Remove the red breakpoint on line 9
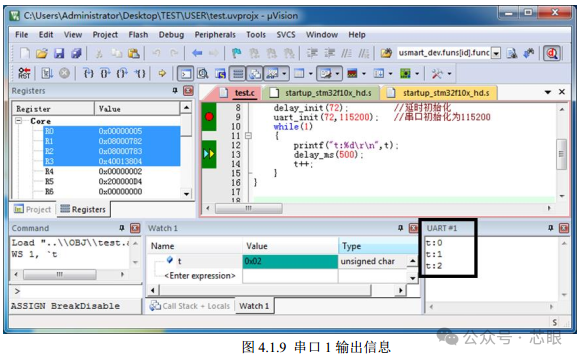This screenshot has height=360, width=580. click(x=209, y=117)
